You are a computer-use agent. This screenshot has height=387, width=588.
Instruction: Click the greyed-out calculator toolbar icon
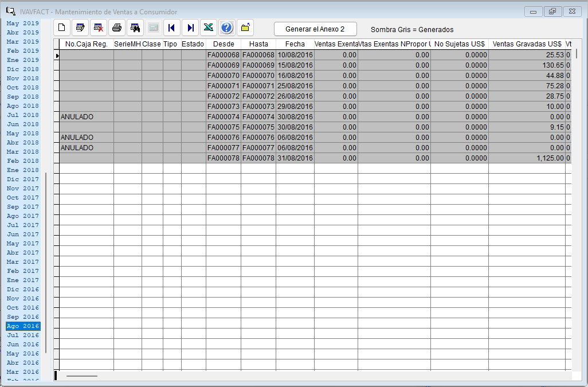tap(154, 28)
